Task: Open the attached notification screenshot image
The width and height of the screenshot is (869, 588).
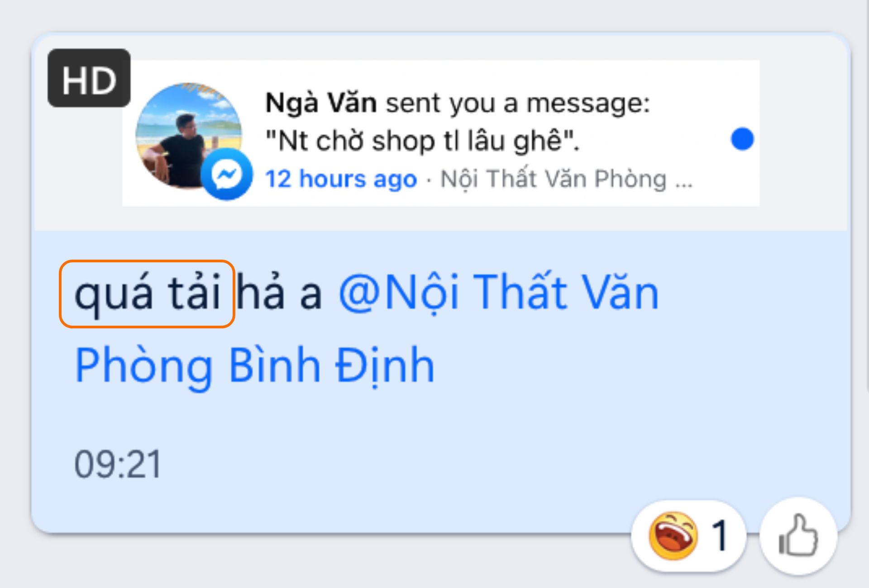Action: pos(441,133)
